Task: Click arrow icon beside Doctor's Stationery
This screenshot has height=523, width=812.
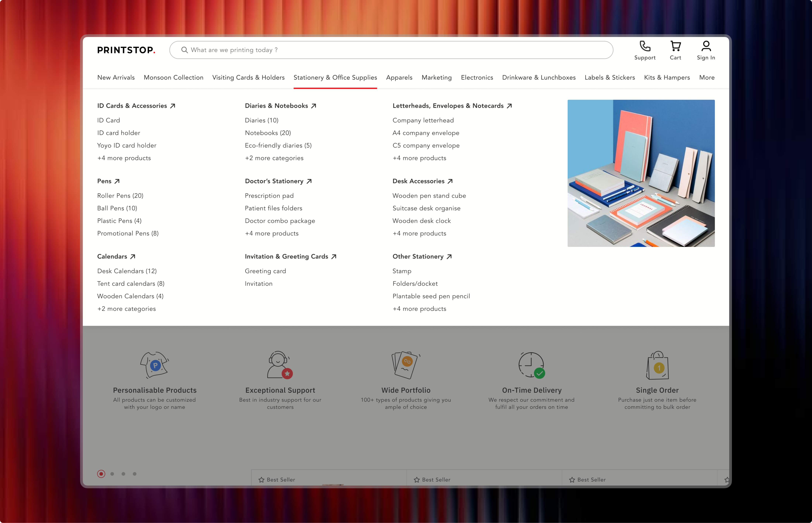Action: [309, 181]
